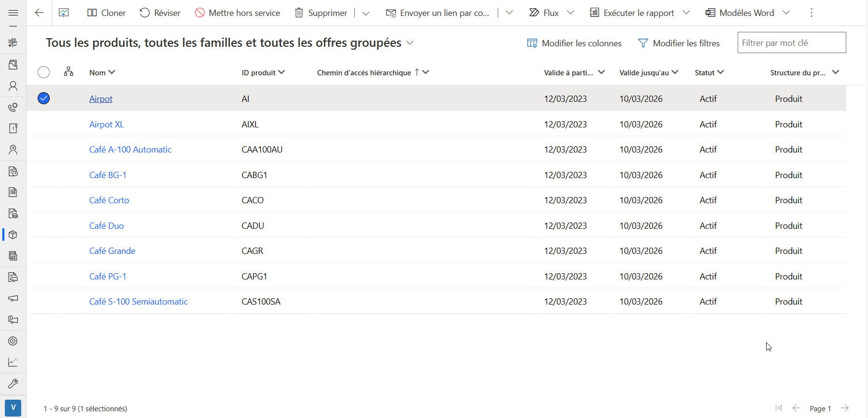Open the Nom column header menu
This screenshot has height=418, width=868.
102,72
